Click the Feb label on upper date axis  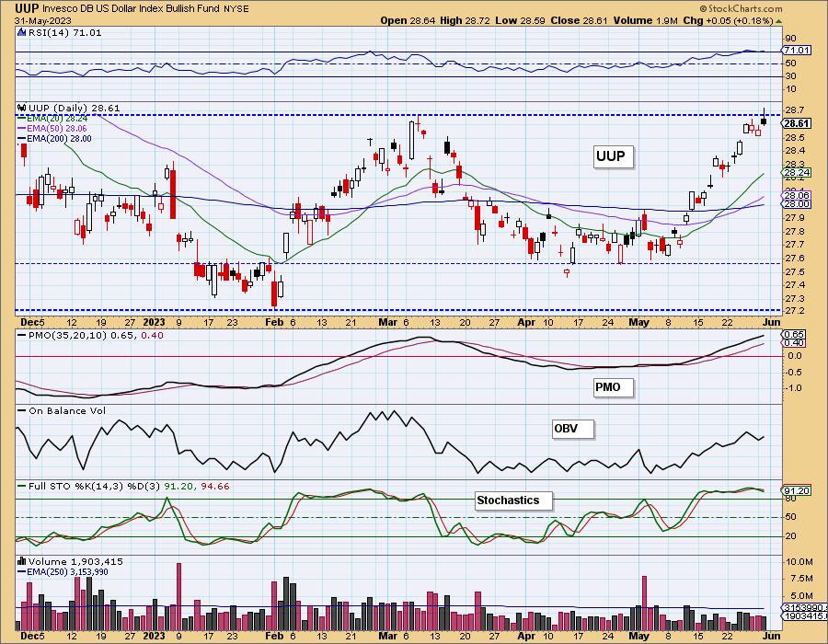(x=274, y=322)
